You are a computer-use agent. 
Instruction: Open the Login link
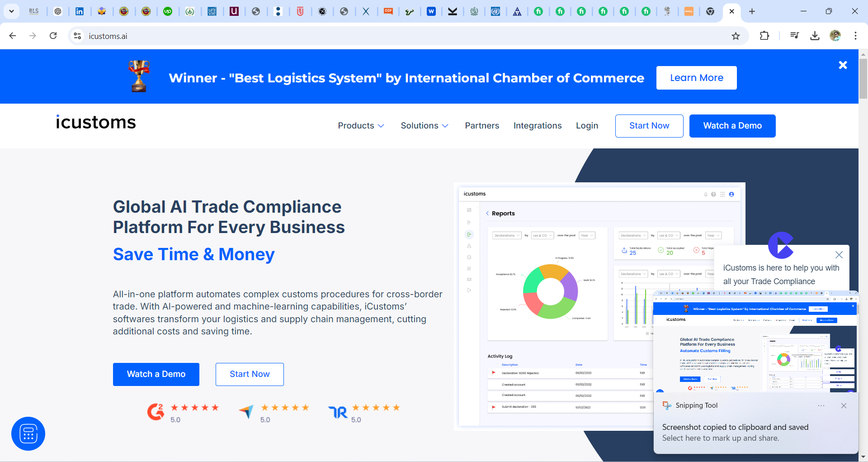click(x=587, y=126)
